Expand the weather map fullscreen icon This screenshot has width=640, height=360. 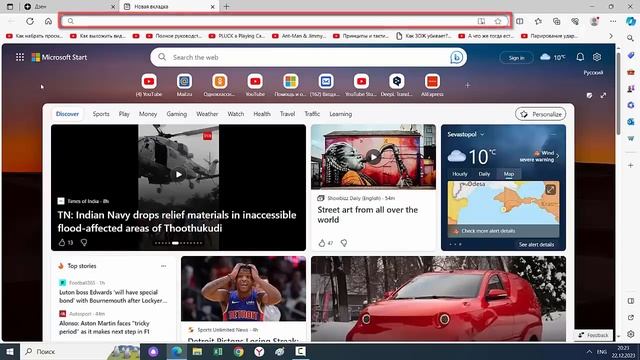point(550,189)
